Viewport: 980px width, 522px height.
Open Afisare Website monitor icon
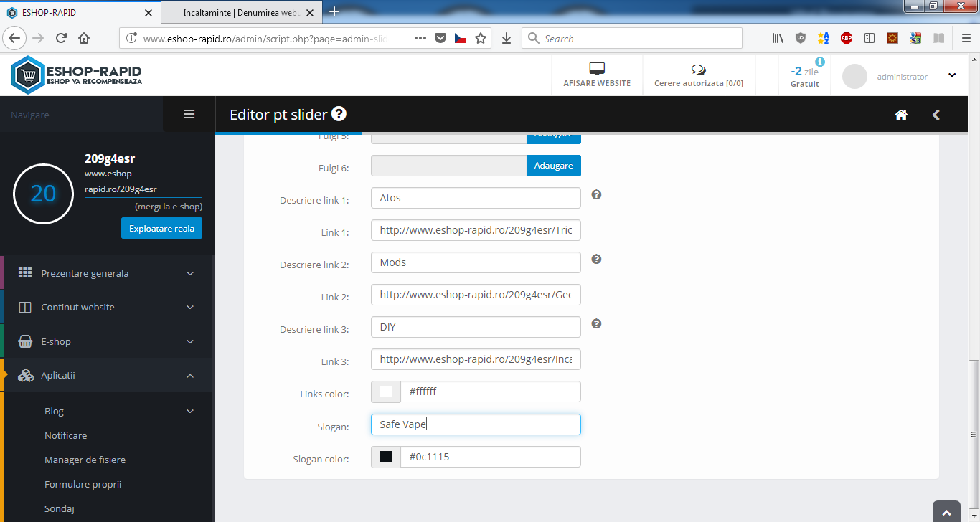(x=597, y=69)
